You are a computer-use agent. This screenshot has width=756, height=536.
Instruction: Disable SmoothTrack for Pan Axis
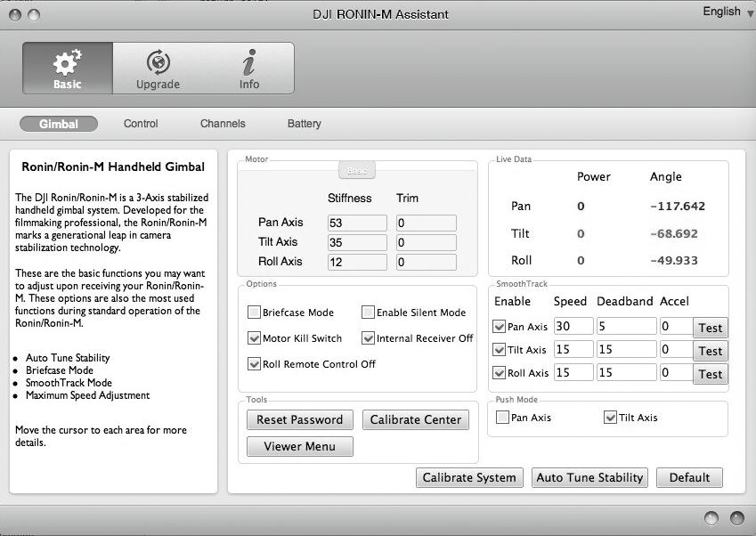tap(499, 327)
